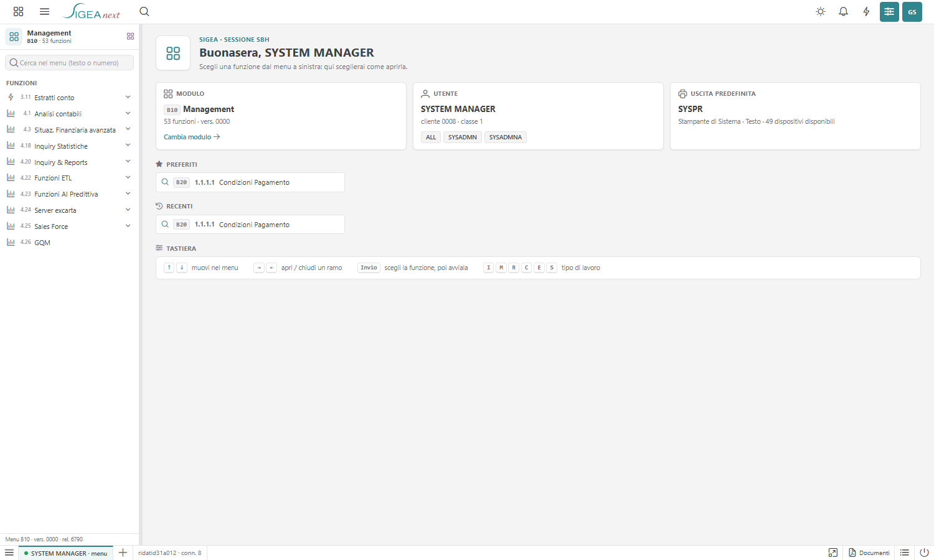Click the lightning bolt quick actions icon

pyautogui.click(x=866, y=12)
